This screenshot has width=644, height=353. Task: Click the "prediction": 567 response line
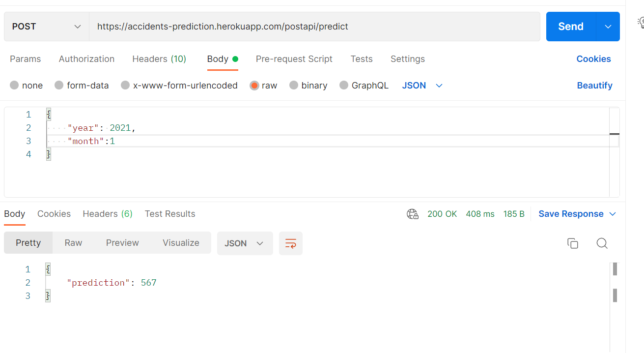tap(112, 283)
